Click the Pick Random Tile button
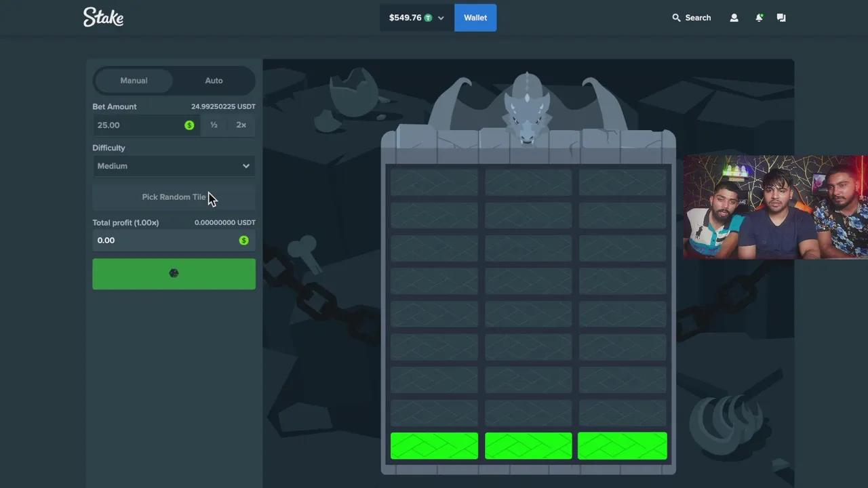The height and width of the screenshot is (488, 868). tap(174, 197)
